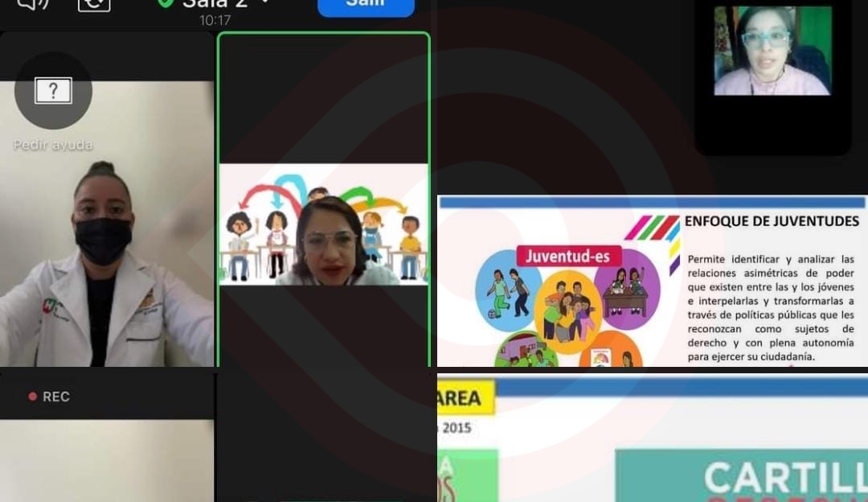Click the colored diagonal stripes on slide
This screenshot has height=502, width=868.
(652, 228)
